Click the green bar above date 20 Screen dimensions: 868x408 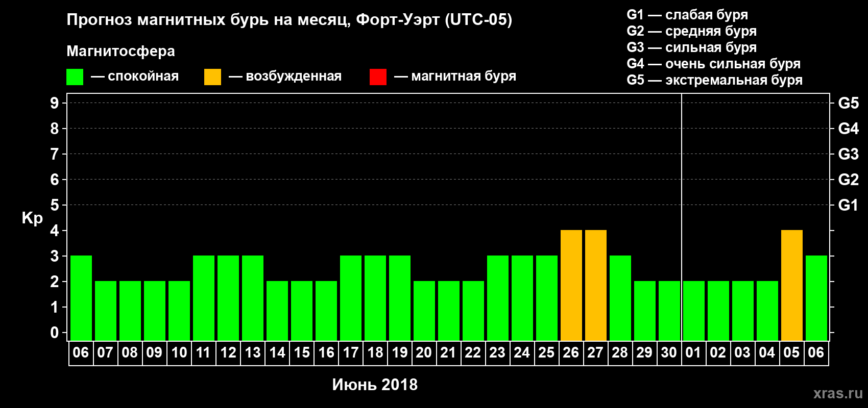point(424,311)
